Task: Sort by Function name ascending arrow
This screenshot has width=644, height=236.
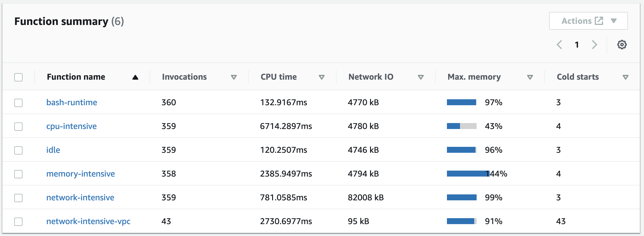Action: (x=135, y=77)
